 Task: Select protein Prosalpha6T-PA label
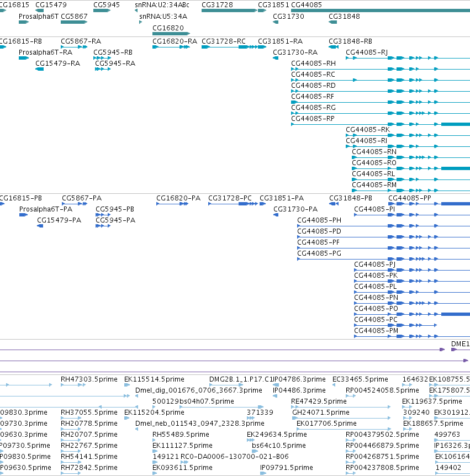46,209
